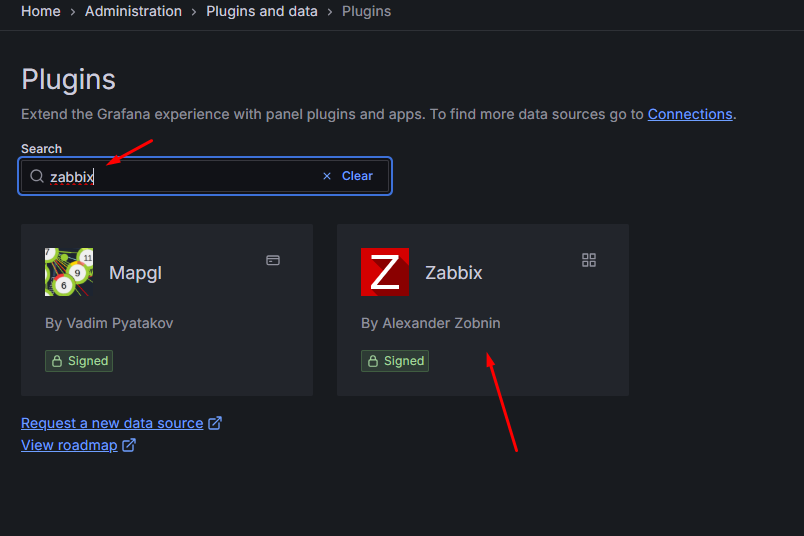Open the View roadmap link
Screen dimensions: 804x536
pos(69,445)
